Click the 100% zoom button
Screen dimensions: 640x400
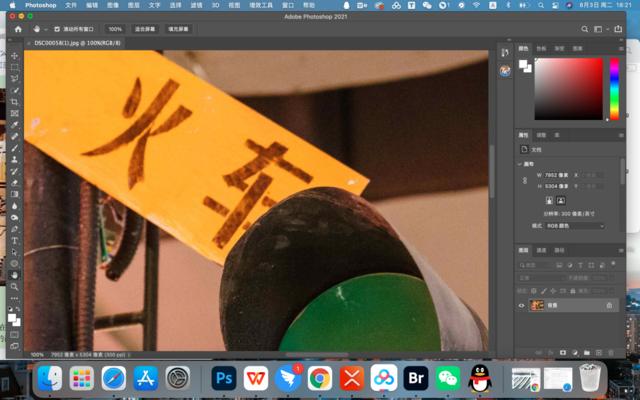pyautogui.click(x=115, y=29)
